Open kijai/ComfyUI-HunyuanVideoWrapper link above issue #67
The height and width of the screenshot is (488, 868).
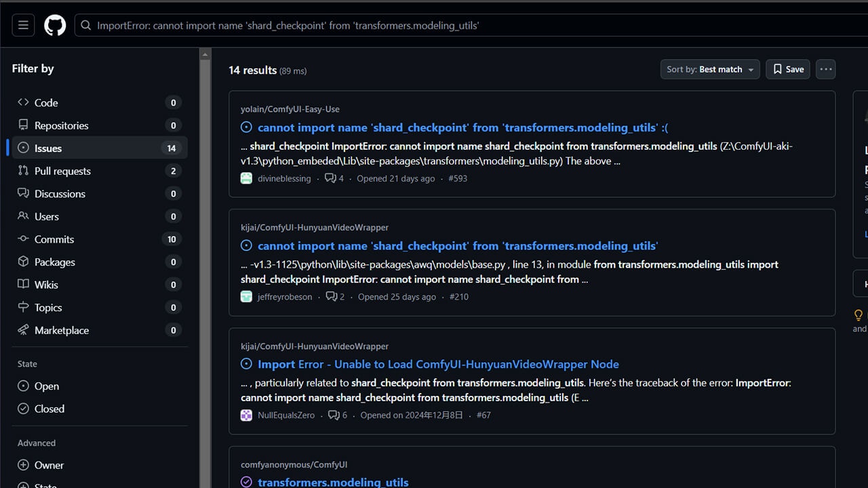pos(315,346)
